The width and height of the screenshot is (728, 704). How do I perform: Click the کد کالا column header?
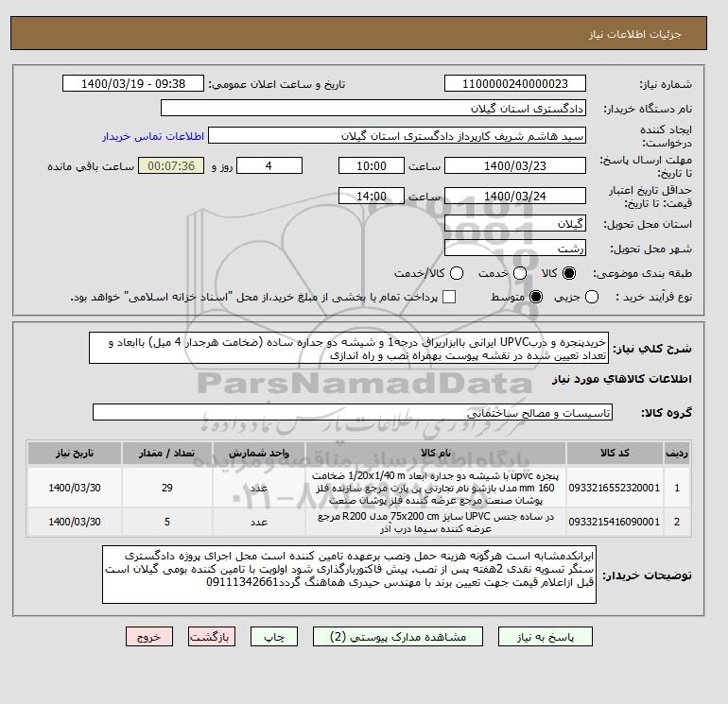coord(615,453)
